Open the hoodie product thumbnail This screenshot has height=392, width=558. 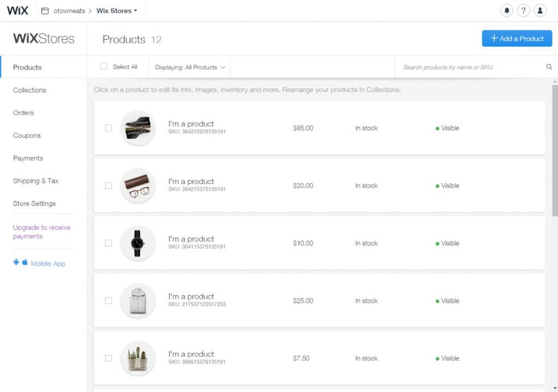[x=138, y=301]
